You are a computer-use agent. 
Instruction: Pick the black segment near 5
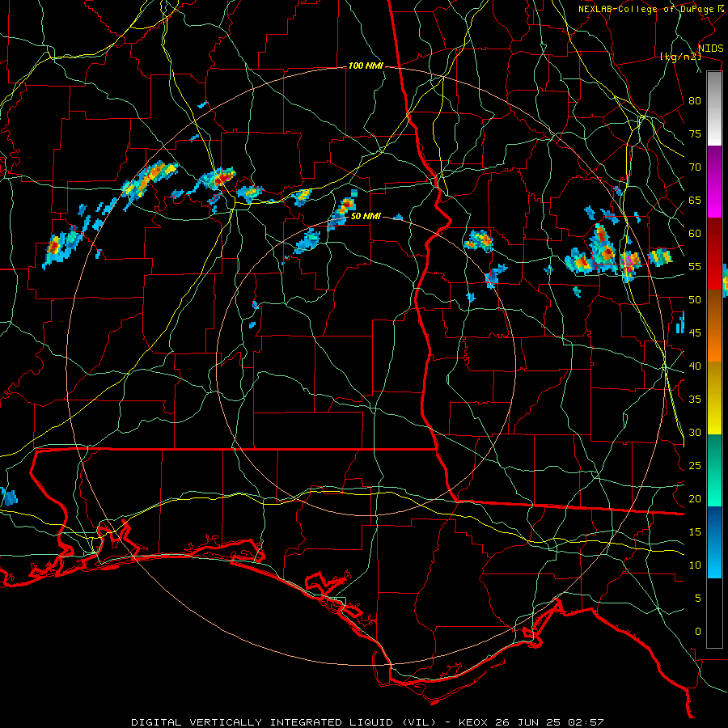(x=714, y=613)
